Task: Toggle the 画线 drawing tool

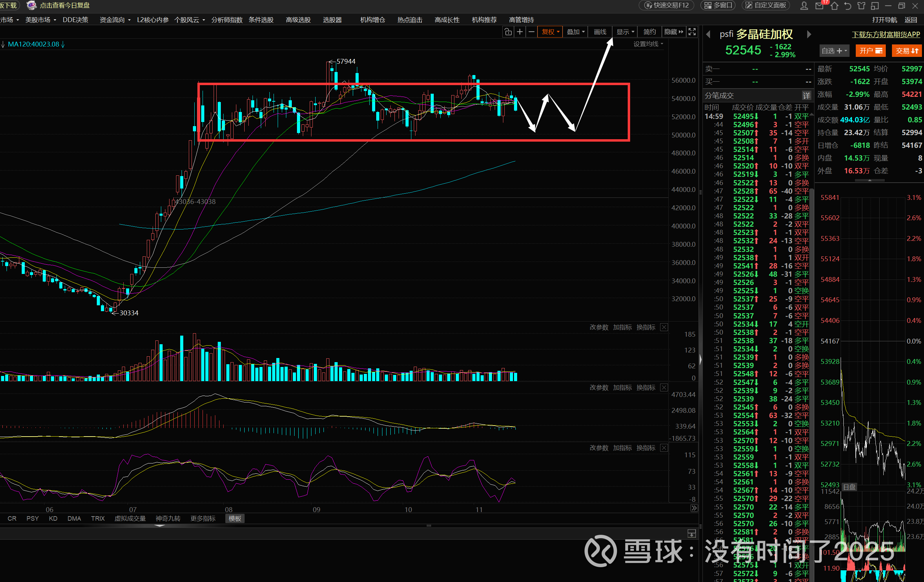Action: pos(600,32)
